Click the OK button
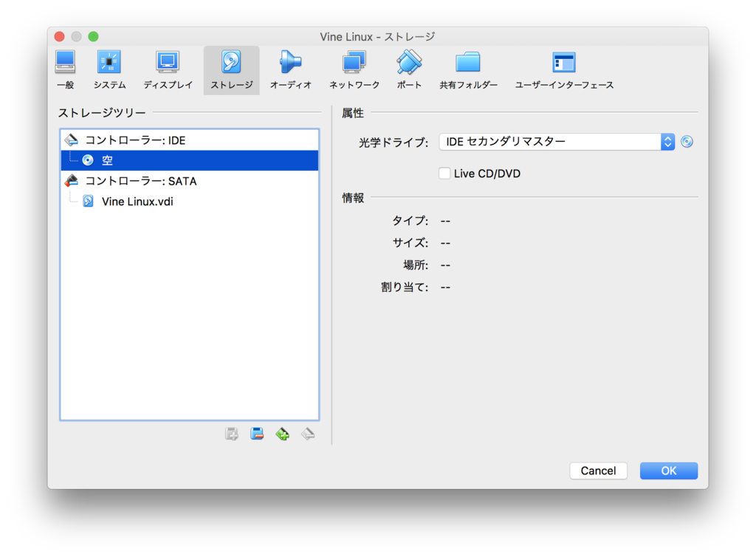Image resolution: width=756 pixels, height=557 pixels. (667, 471)
